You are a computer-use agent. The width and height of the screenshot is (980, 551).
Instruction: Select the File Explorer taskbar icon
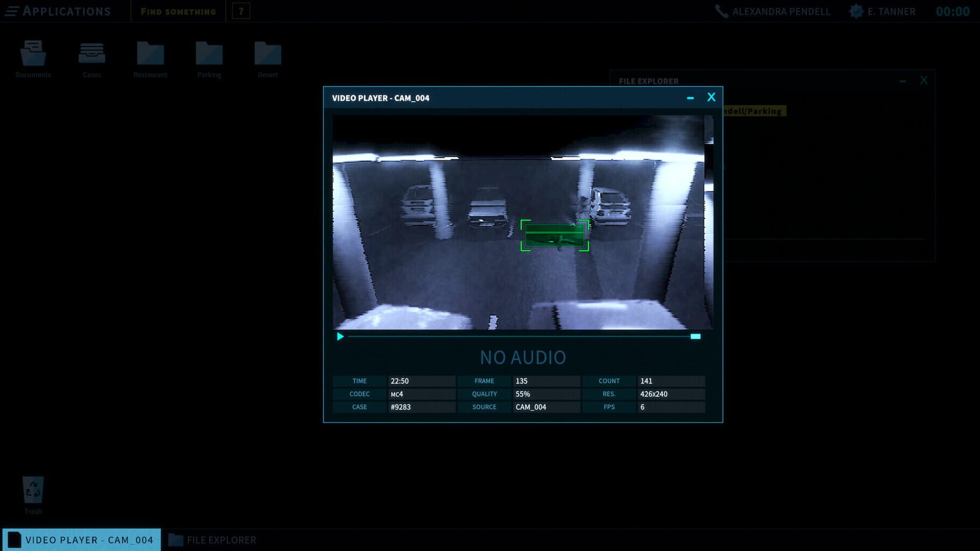coord(212,540)
